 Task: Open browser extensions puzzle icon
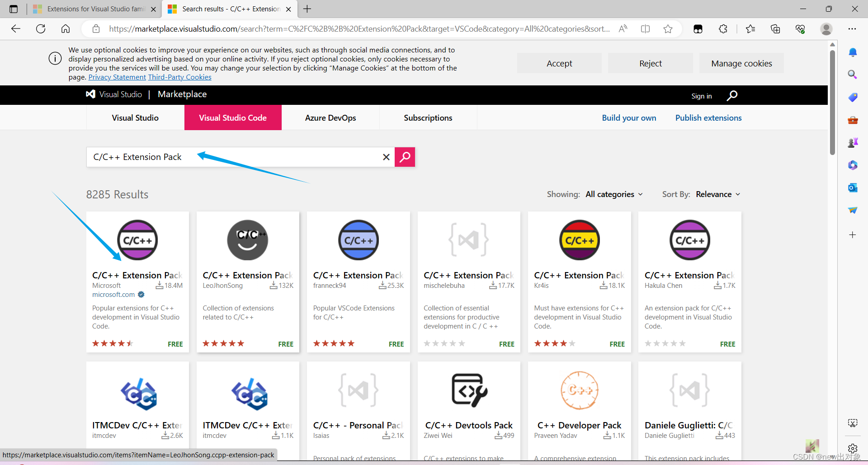pyautogui.click(x=723, y=29)
